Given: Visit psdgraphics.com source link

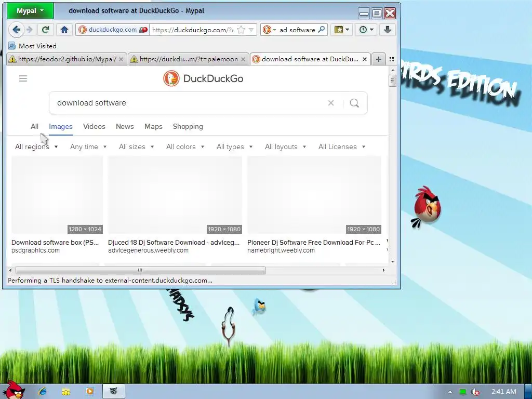Looking at the screenshot, I should coord(36,250).
